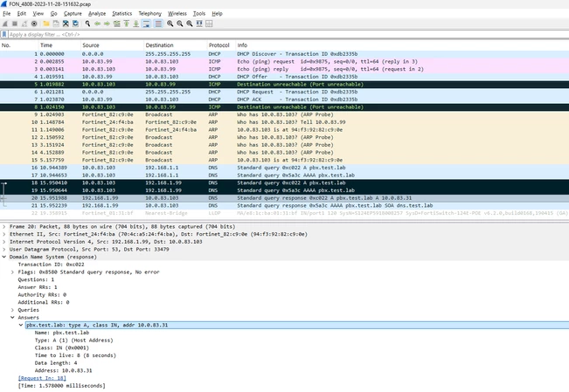569x392 pixels.
Task: Sort by the Source column header
Action: coord(112,45)
